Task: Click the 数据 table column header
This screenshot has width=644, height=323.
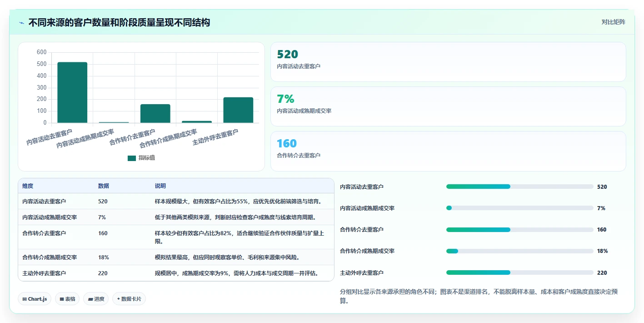Action: pos(104,186)
